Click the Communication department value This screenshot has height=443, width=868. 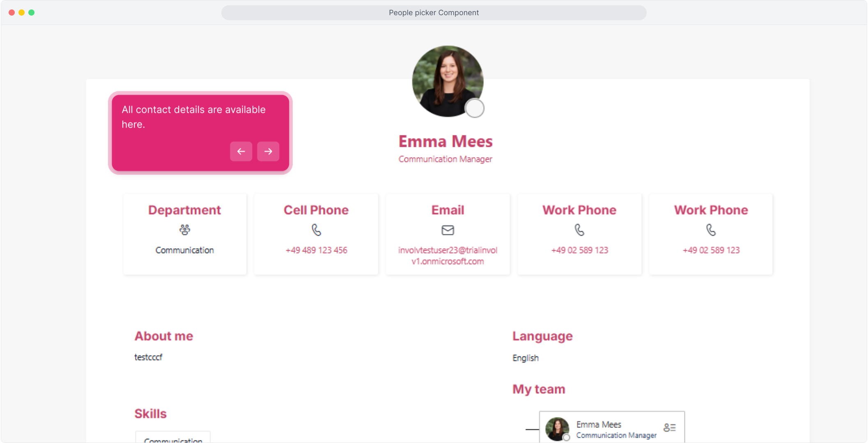click(x=185, y=250)
